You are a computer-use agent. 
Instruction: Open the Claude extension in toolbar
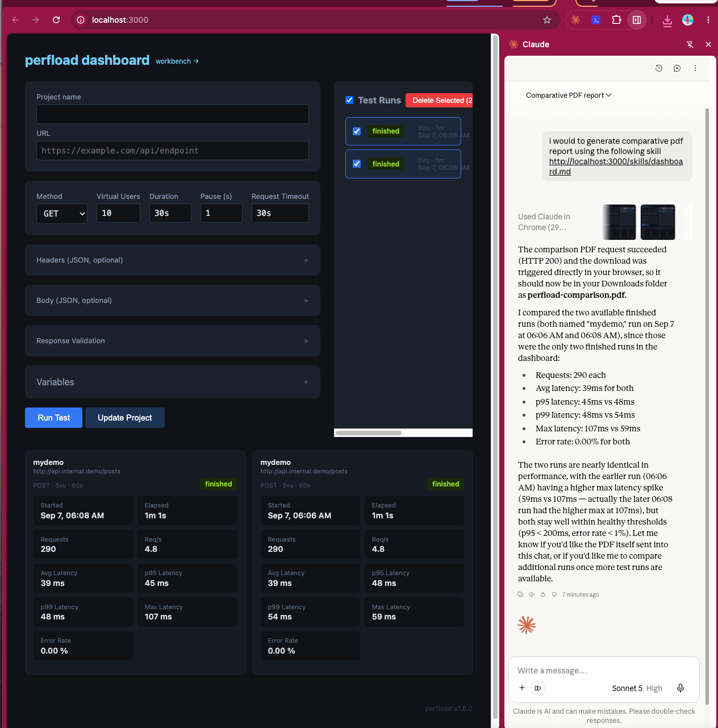click(x=575, y=20)
